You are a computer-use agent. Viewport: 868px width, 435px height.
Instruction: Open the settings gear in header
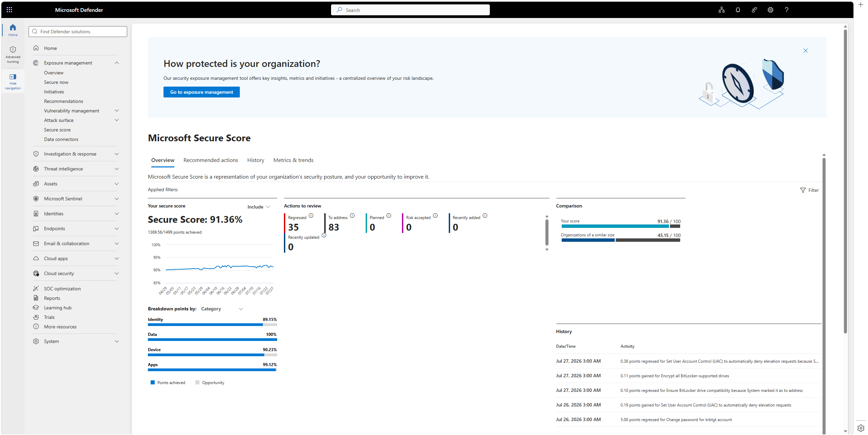point(770,10)
